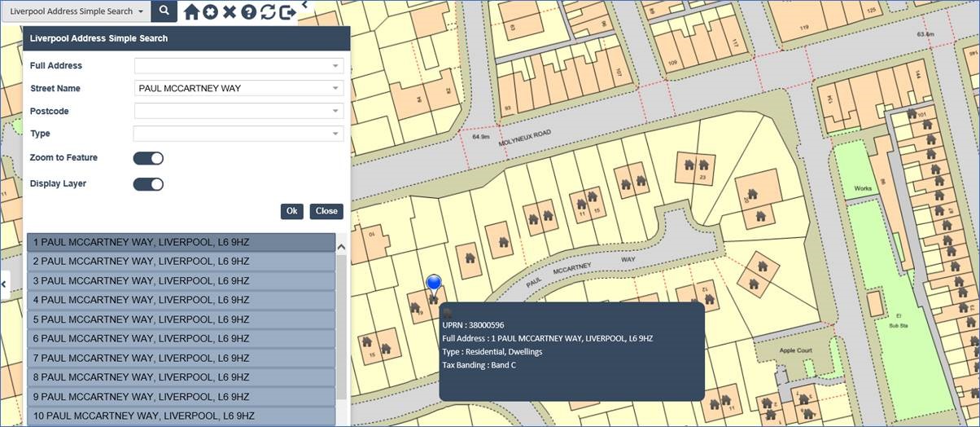
Task: Click the magnifying glass search button
Action: (164, 11)
